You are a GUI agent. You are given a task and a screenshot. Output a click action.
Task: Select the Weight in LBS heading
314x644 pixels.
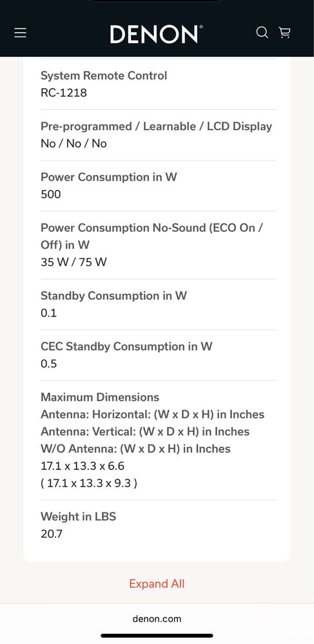click(x=79, y=516)
